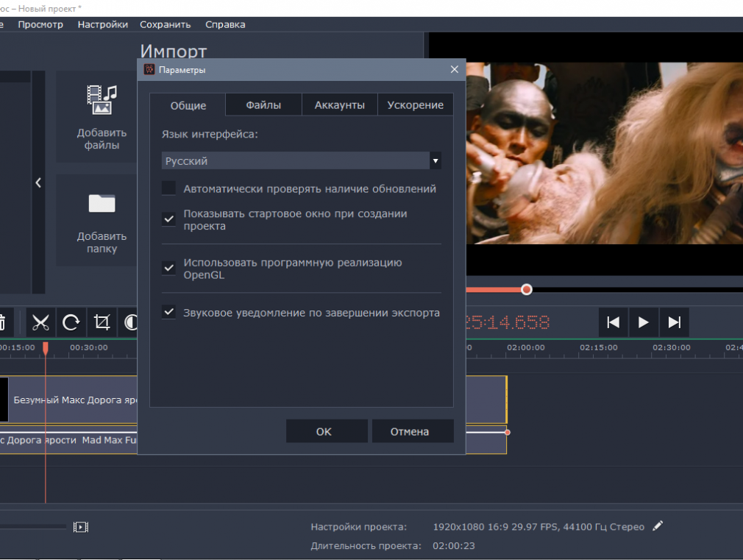This screenshot has width=743, height=560.
Task: Click the trash delete icon in toolbar
Action: [2, 323]
